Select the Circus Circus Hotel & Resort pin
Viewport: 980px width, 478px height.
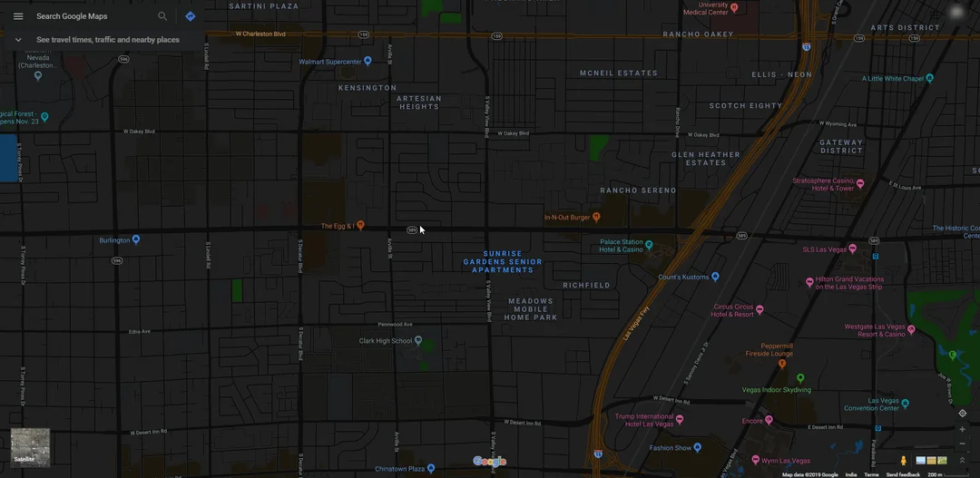click(760, 310)
